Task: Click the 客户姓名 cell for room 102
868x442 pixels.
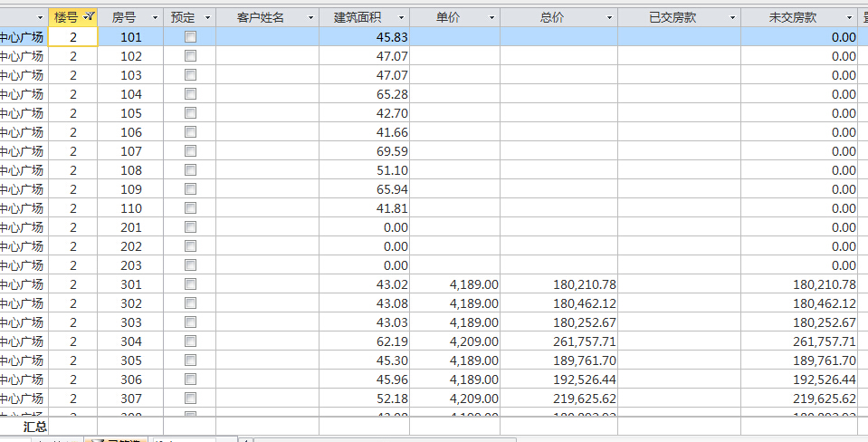Action: click(267, 56)
